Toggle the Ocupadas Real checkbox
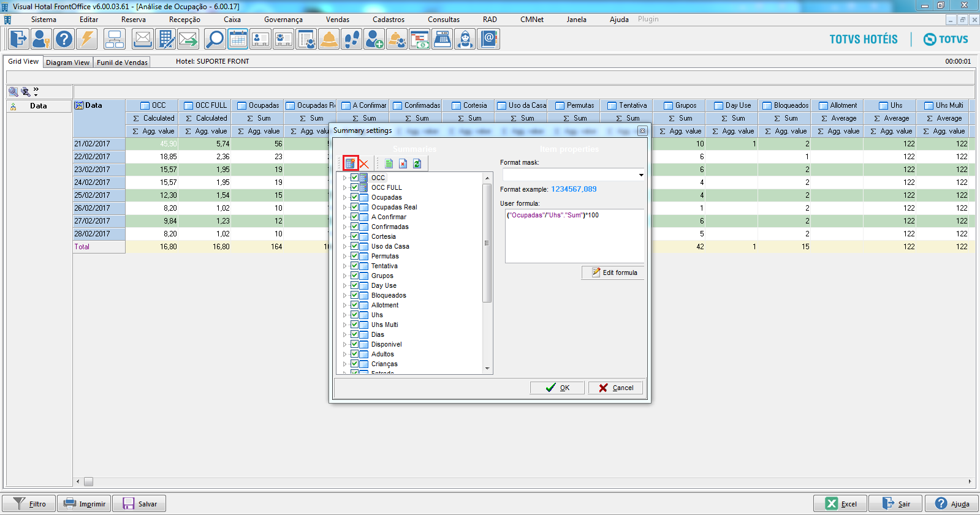This screenshot has height=515, width=980. [354, 207]
